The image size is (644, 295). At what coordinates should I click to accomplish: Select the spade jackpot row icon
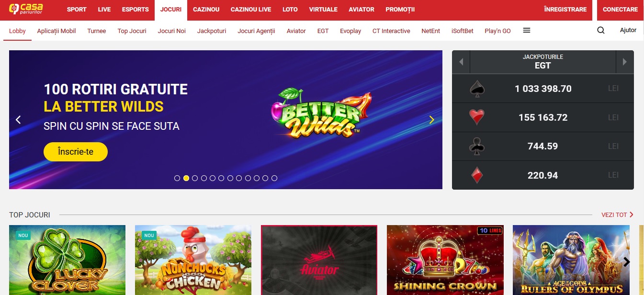click(477, 89)
